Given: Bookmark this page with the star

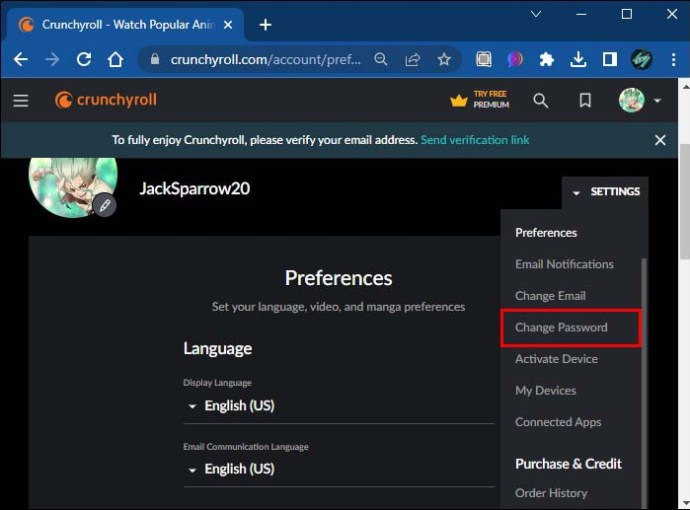Looking at the screenshot, I should point(444,59).
